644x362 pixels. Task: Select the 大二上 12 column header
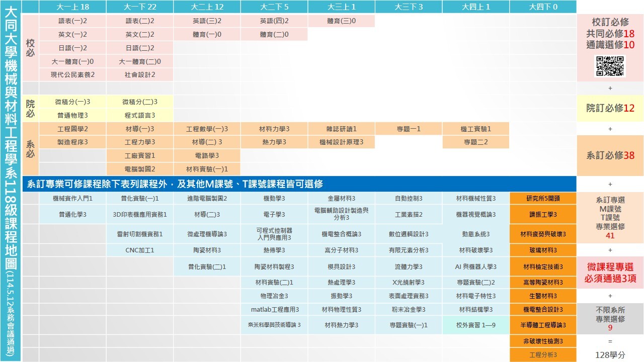(x=207, y=7)
